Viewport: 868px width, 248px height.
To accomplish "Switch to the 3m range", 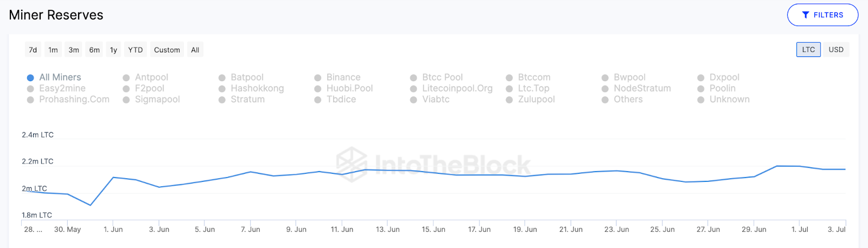I will click(74, 50).
